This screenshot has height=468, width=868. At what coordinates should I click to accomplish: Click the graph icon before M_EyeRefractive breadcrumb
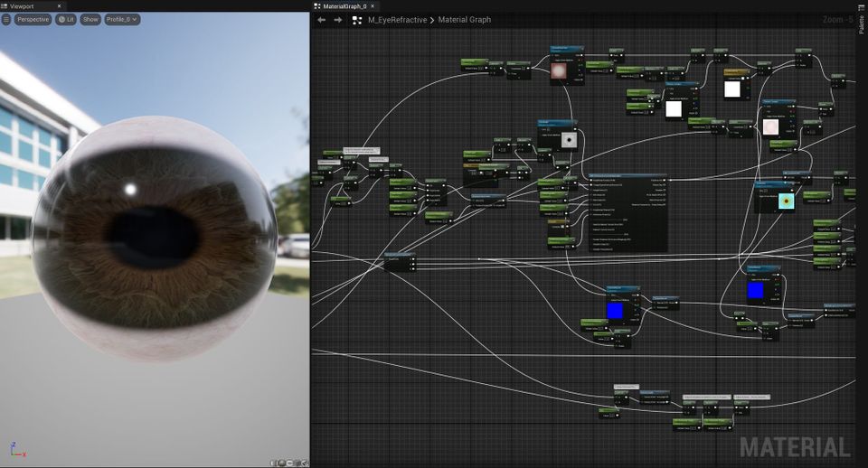pos(358,20)
